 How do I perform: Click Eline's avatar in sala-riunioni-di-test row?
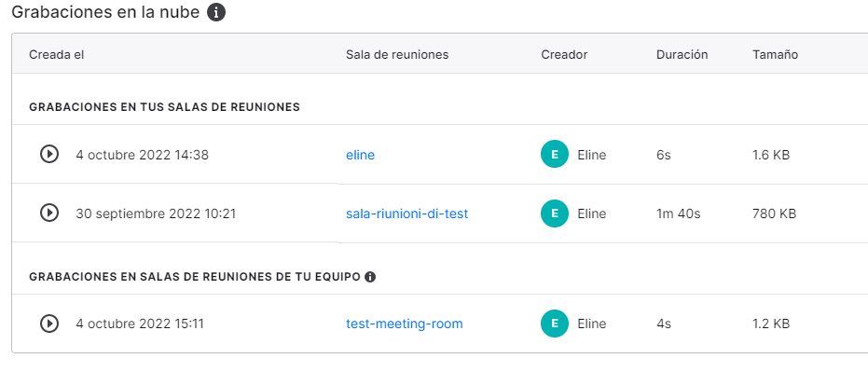[x=555, y=214]
